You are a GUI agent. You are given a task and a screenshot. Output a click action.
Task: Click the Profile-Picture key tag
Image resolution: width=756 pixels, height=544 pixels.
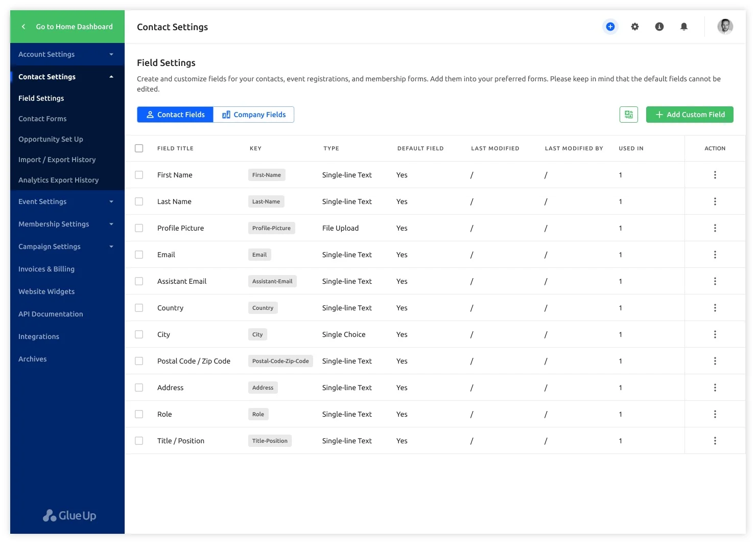click(271, 228)
